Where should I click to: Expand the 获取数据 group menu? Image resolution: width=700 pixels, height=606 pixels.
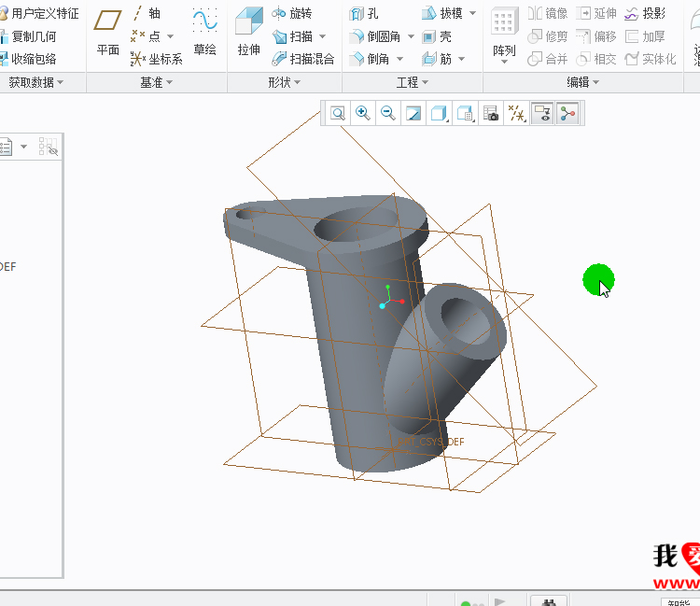tap(36, 82)
